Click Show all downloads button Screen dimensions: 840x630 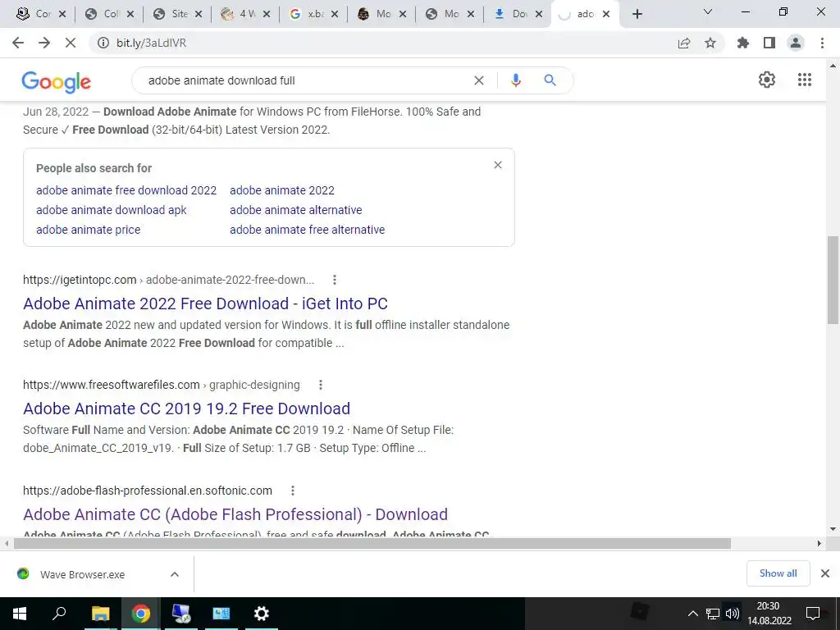coord(778,573)
